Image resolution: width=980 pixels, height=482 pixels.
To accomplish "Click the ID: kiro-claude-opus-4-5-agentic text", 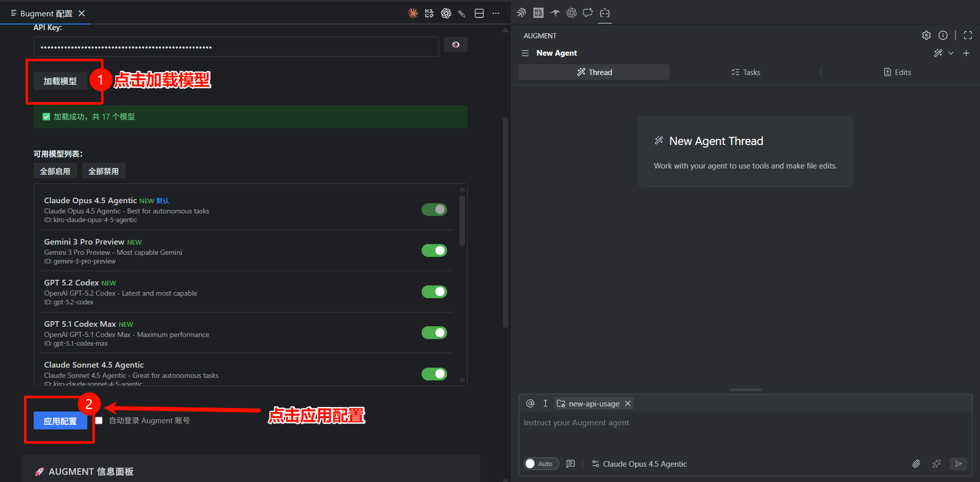I will click(x=90, y=220).
